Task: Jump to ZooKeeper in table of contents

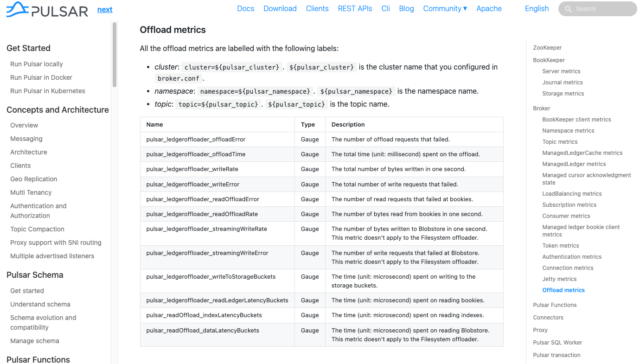Action: (547, 48)
